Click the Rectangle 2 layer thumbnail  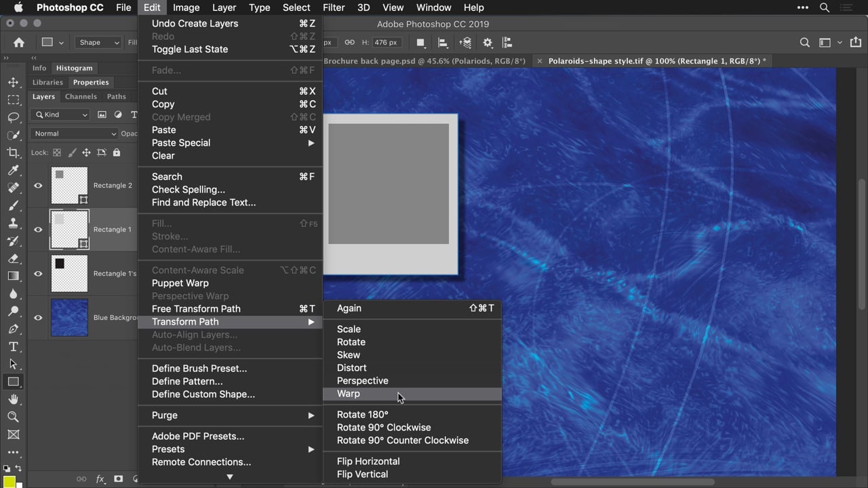tap(70, 186)
